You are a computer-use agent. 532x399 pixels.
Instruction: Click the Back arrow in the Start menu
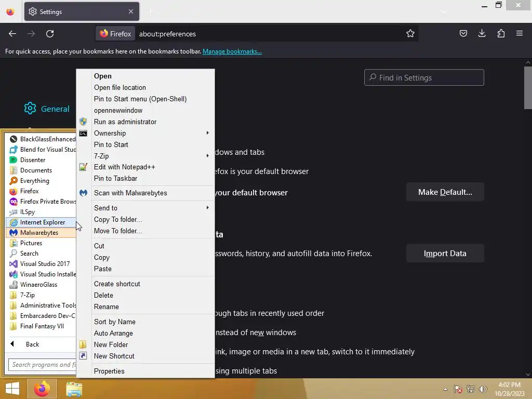(x=12, y=344)
